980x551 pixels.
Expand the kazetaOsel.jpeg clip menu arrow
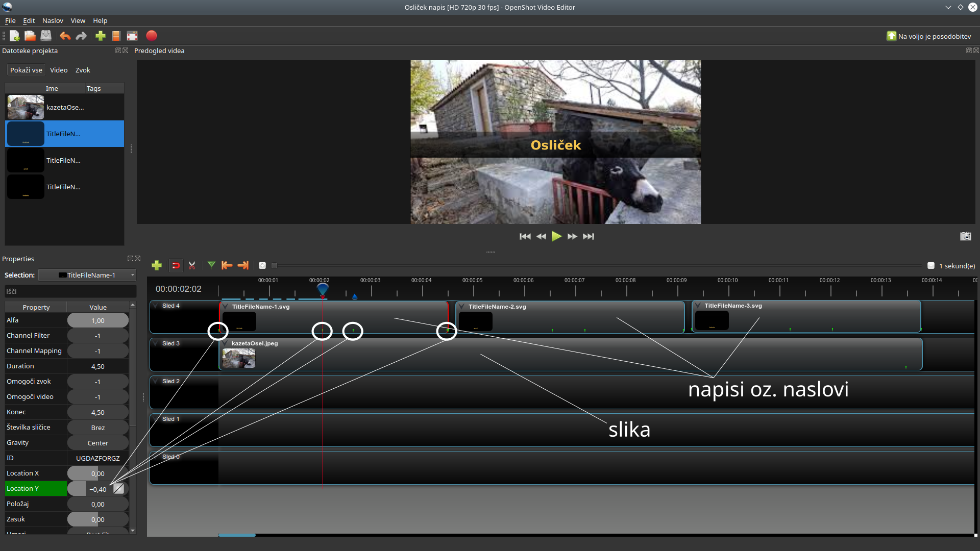(225, 343)
